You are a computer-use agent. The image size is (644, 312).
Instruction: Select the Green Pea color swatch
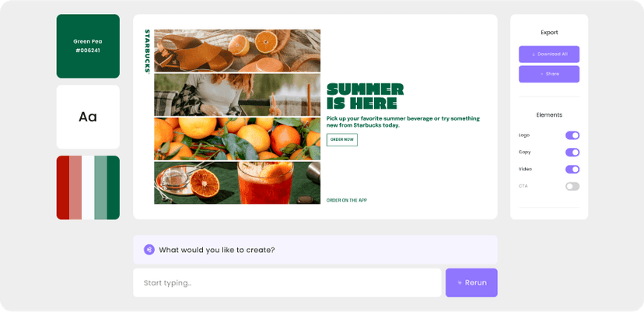[x=88, y=46]
